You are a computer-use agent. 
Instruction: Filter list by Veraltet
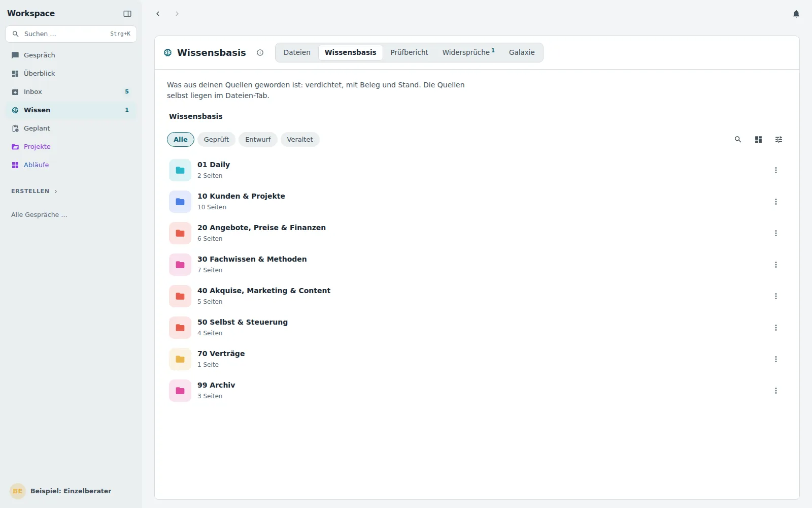(300, 140)
